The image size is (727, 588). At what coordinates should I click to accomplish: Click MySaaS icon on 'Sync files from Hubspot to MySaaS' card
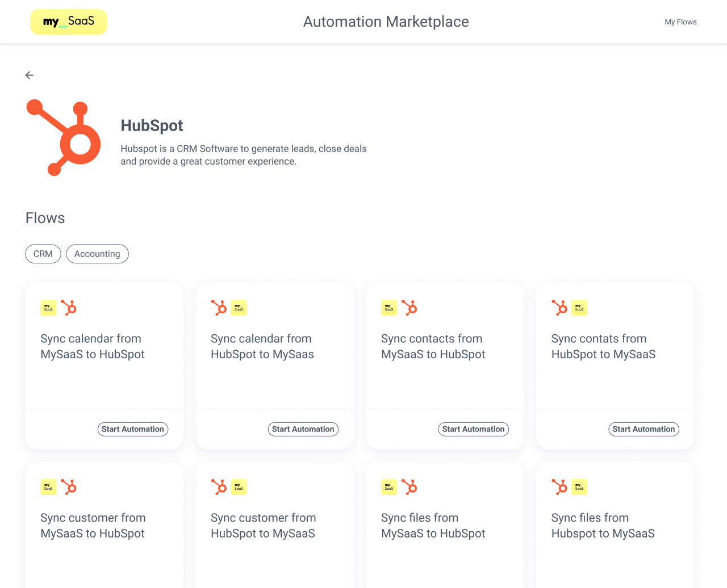pos(579,487)
